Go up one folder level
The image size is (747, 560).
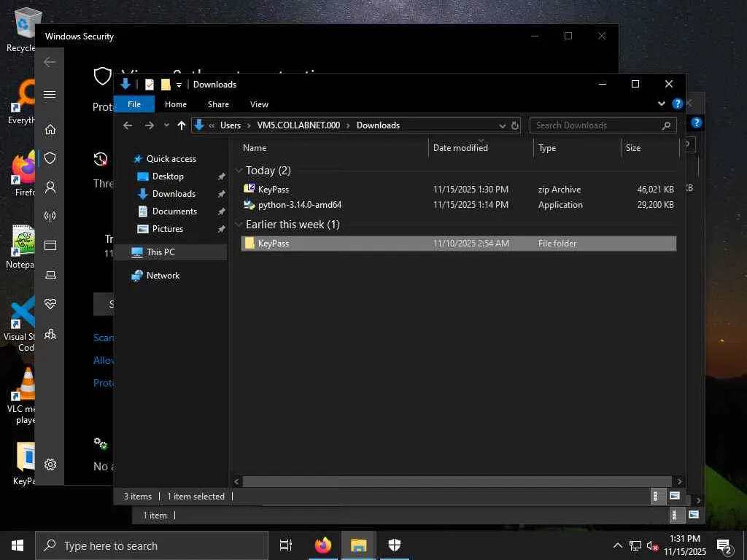pyautogui.click(x=182, y=125)
